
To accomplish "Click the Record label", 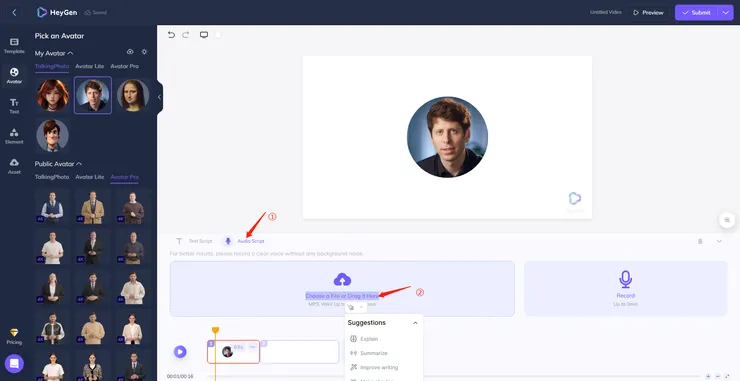I will point(625,296).
